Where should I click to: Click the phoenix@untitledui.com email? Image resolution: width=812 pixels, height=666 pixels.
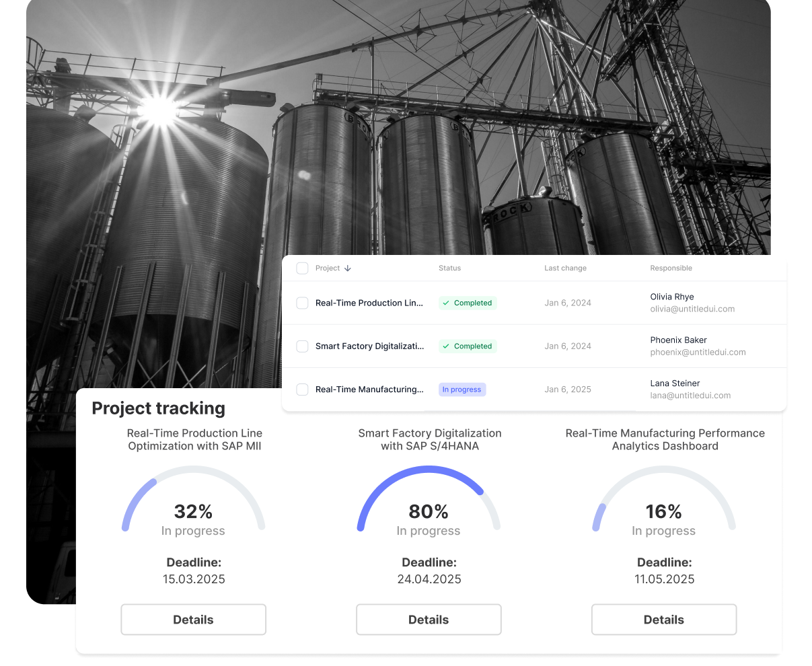698,353
